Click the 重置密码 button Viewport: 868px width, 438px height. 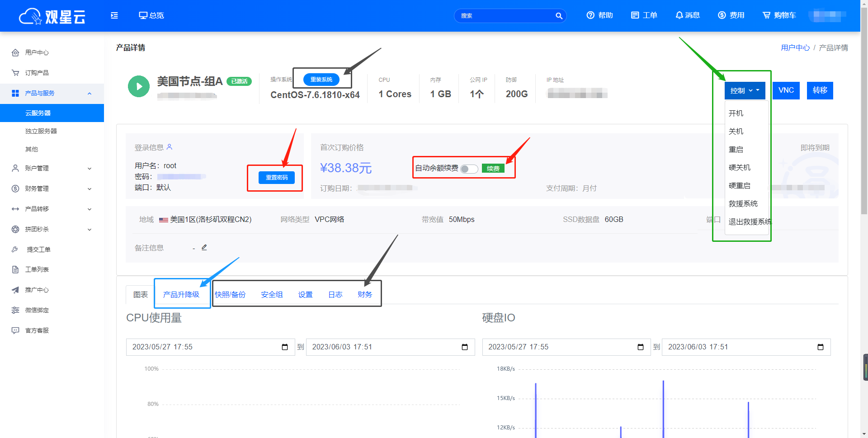click(277, 178)
